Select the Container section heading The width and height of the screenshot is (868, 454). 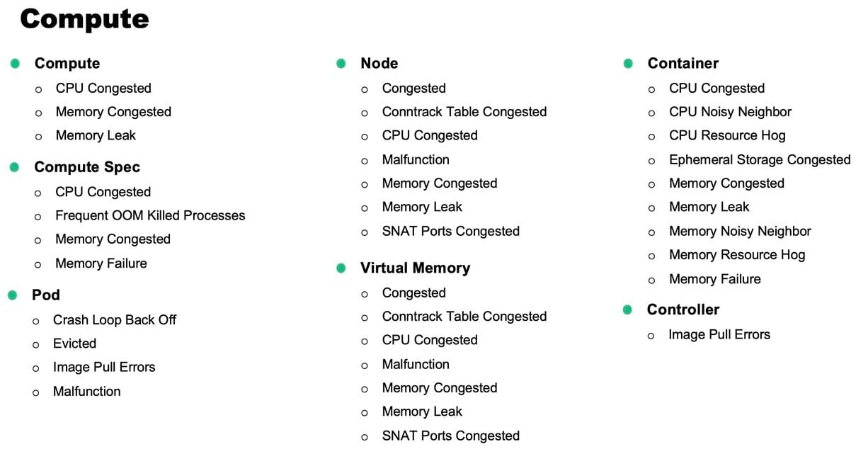tap(683, 64)
